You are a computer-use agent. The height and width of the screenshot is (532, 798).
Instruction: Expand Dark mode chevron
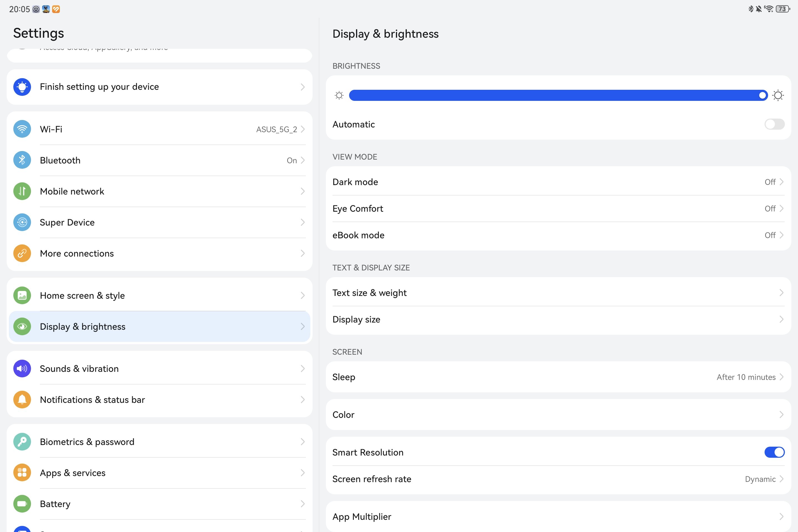point(781,182)
